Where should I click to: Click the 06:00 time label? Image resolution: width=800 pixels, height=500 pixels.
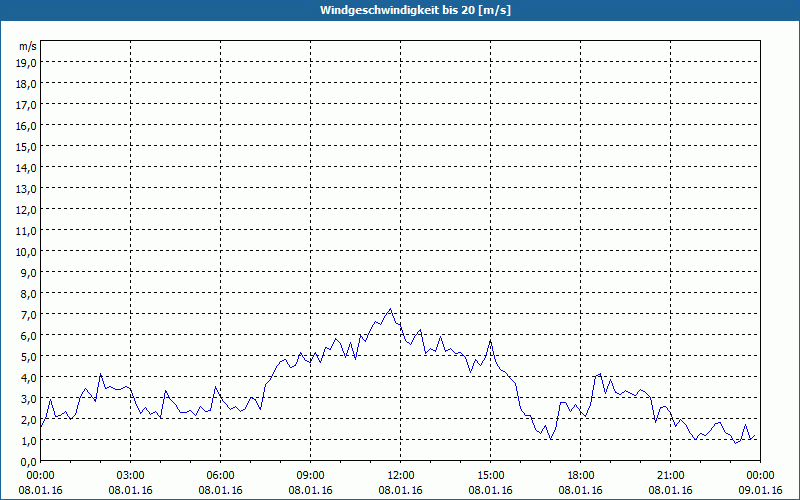coord(220,476)
